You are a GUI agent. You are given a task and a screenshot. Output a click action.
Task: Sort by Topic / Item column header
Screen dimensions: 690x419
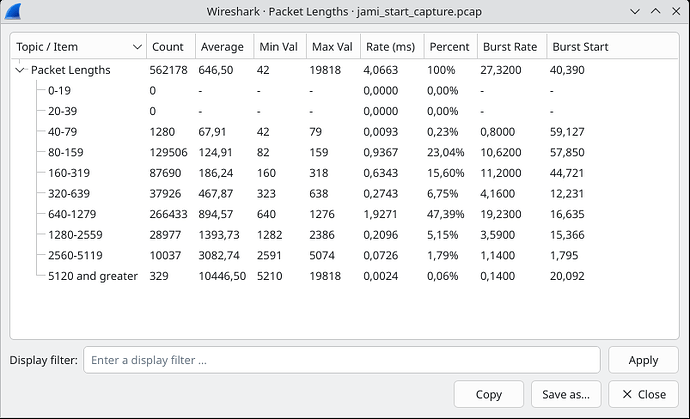pyautogui.click(x=79, y=47)
